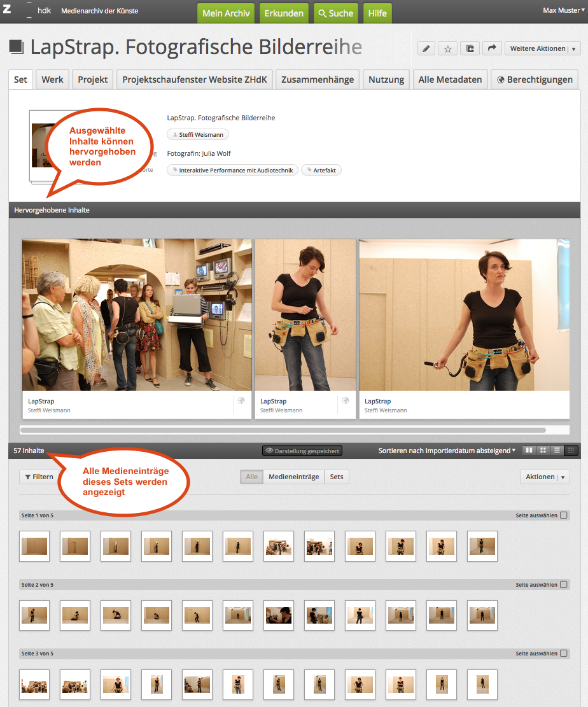Check 'Seite auswählen' for Seite 3 von 5
The width and height of the screenshot is (588, 707).
pyautogui.click(x=564, y=654)
